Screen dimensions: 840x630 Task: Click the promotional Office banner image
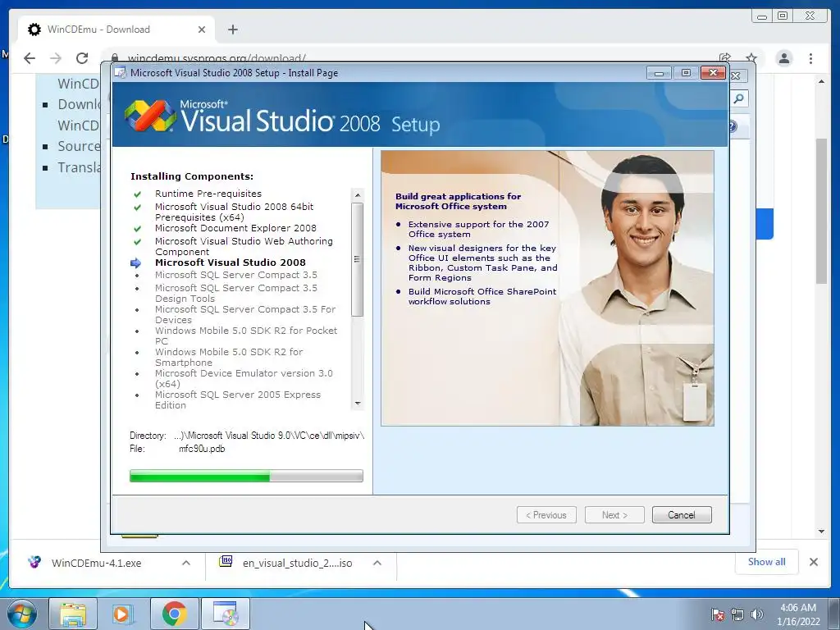[547, 288]
